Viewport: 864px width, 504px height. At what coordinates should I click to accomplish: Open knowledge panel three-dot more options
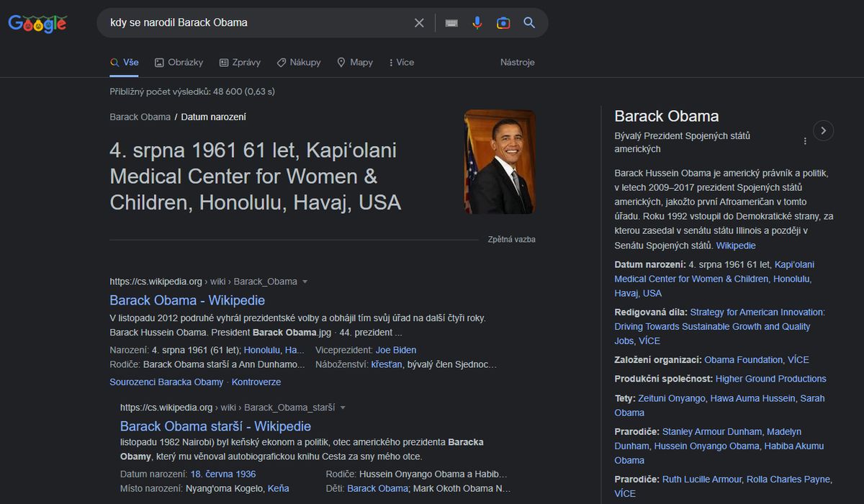[805, 141]
